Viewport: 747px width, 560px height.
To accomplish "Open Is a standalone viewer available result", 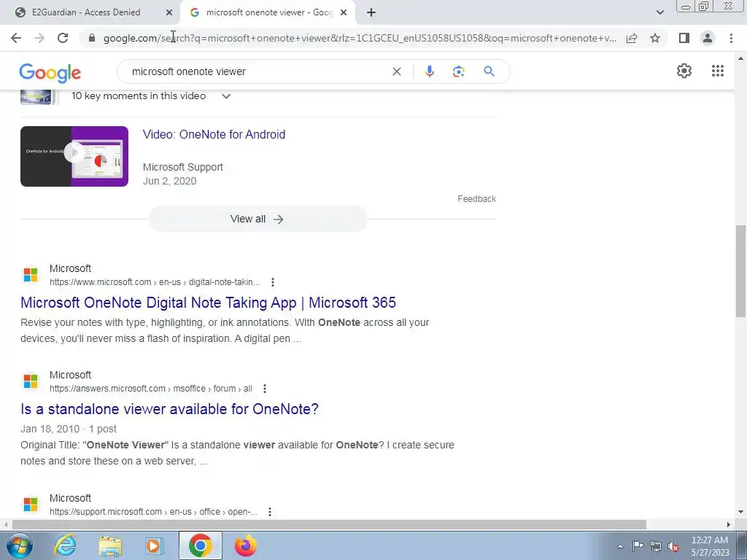I will [x=169, y=409].
